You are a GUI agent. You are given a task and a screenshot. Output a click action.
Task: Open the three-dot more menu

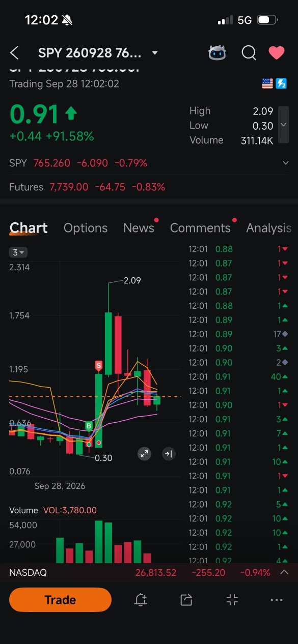point(277,600)
